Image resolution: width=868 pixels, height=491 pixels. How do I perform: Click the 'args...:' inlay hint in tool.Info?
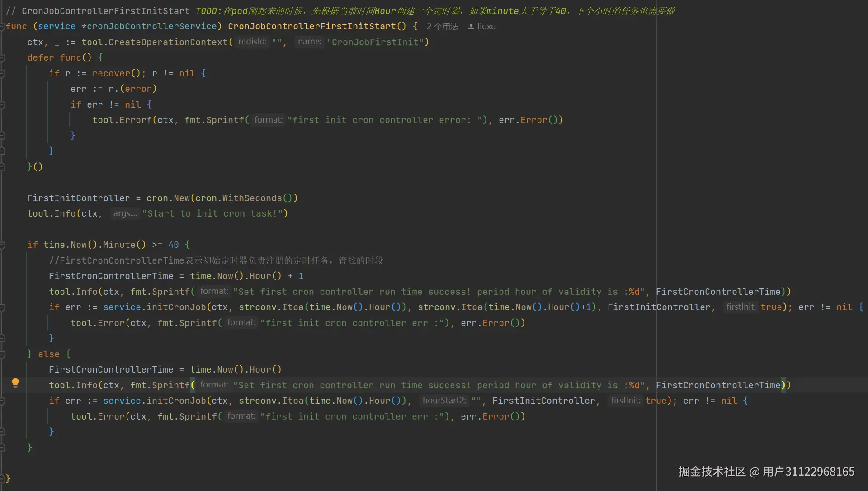pos(125,213)
